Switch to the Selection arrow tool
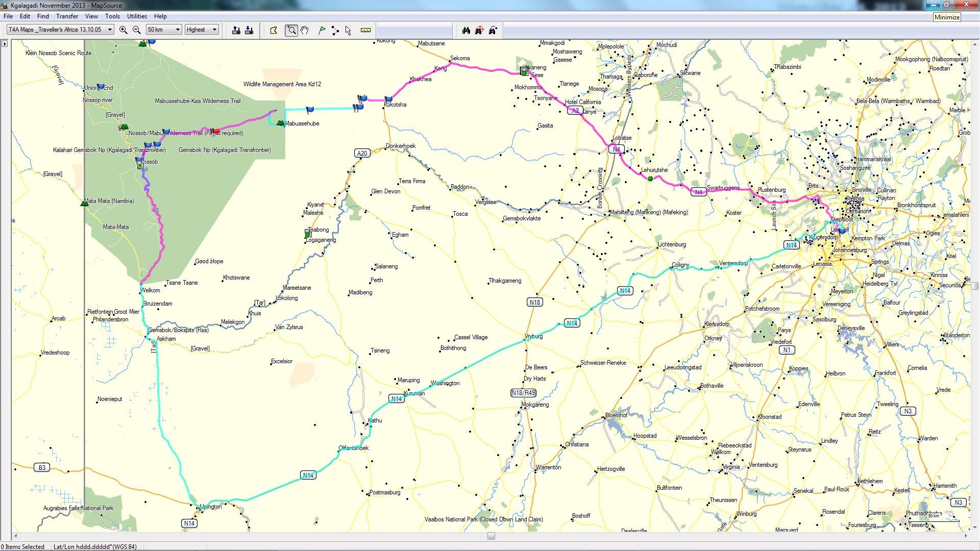Image resolution: width=980 pixels, height=551 pixels. click(x=348, y=30)
